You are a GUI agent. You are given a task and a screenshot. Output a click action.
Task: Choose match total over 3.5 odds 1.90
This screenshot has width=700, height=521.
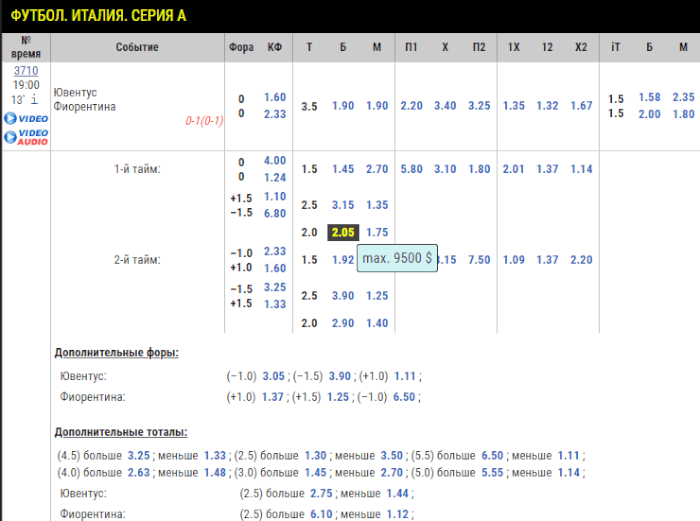pos(343,106)
